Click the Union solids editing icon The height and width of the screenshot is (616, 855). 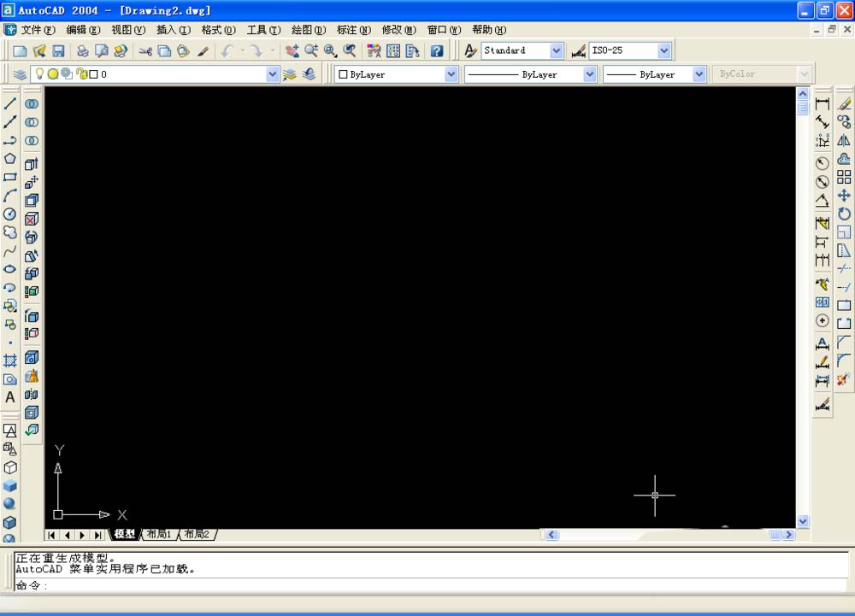[32, 103]
